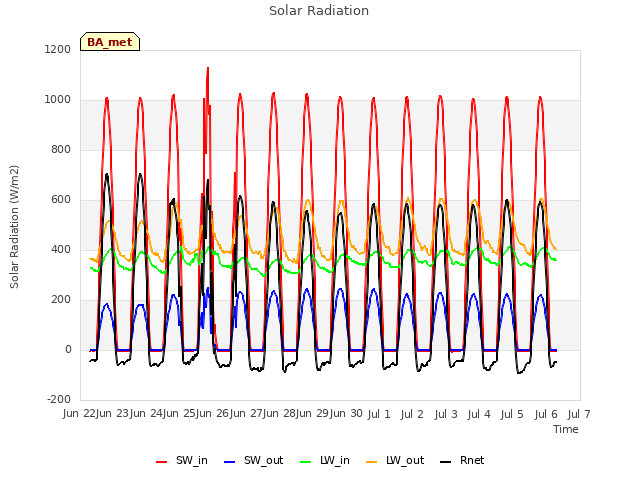640x480 pixels.
Task: Toggle the Rnet legend entry
Action: click(x=462, y=460)
